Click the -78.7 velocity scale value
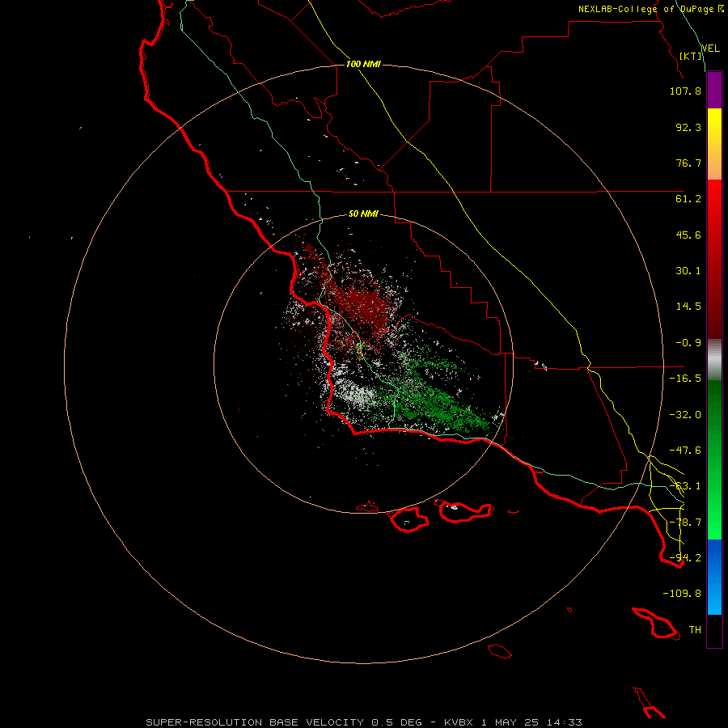This screenshot has width=728, height=728. 685,523
